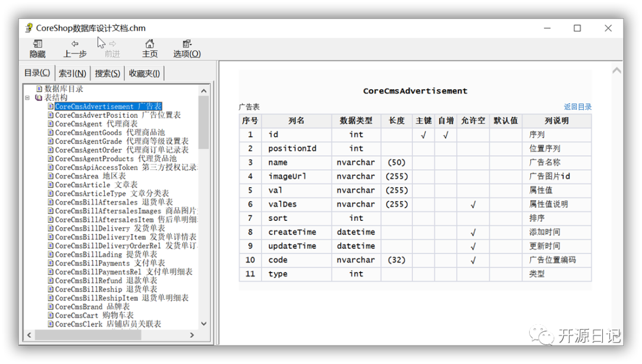Switch to the 目录(C) tab

[x=37, y=73]
